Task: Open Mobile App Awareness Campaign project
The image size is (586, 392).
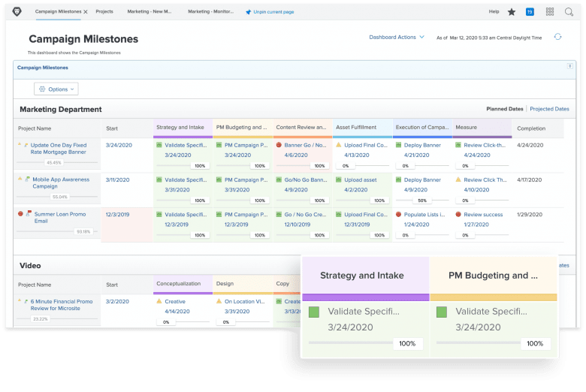Action: point(61,182)
